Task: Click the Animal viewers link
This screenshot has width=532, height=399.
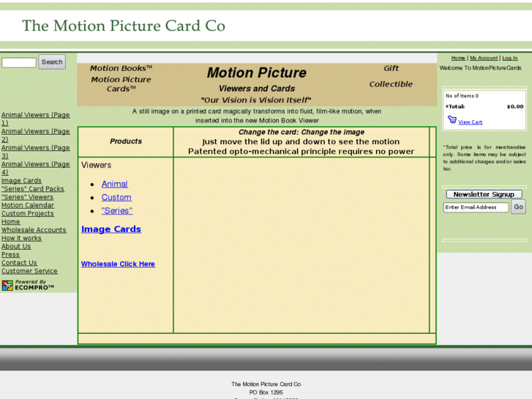Action: pyautogui.click(x=115, y=184)
